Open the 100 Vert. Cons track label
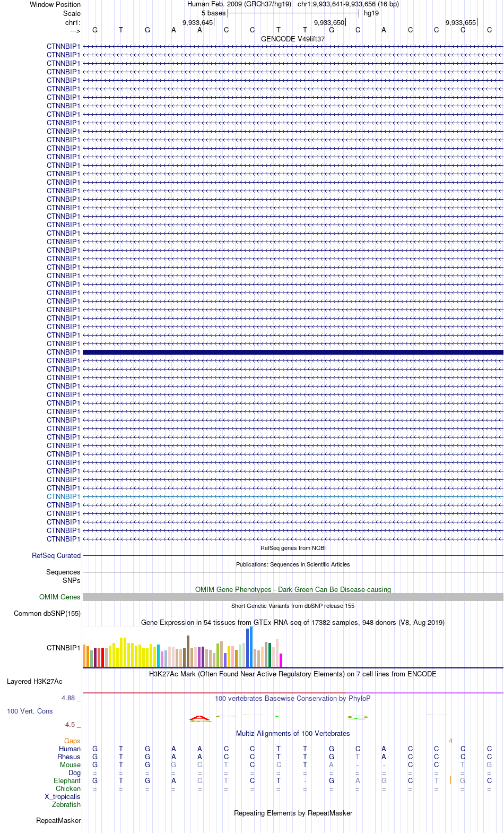This screenshot has height=833, width=504. 30,711
